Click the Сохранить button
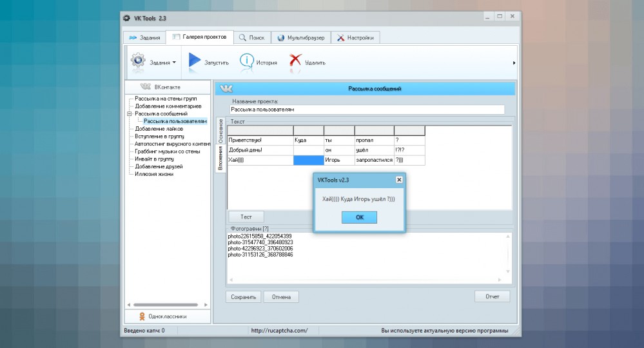 243,296
